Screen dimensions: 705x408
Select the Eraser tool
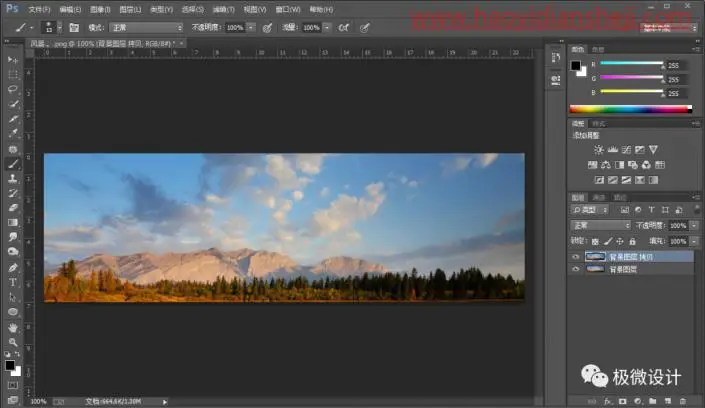coord(13,208)
